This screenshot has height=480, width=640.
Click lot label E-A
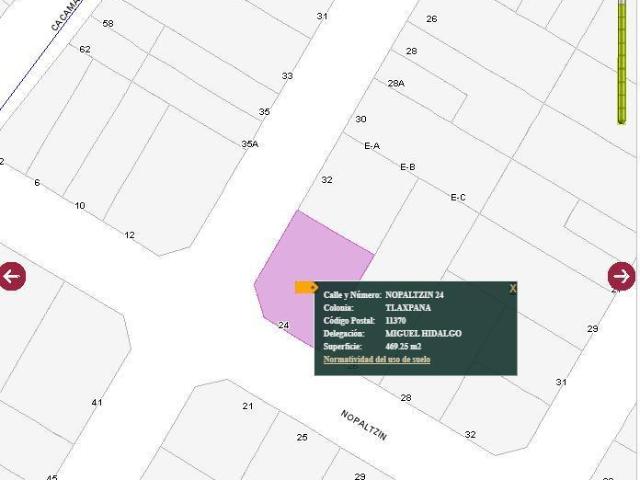coord(372,146)
